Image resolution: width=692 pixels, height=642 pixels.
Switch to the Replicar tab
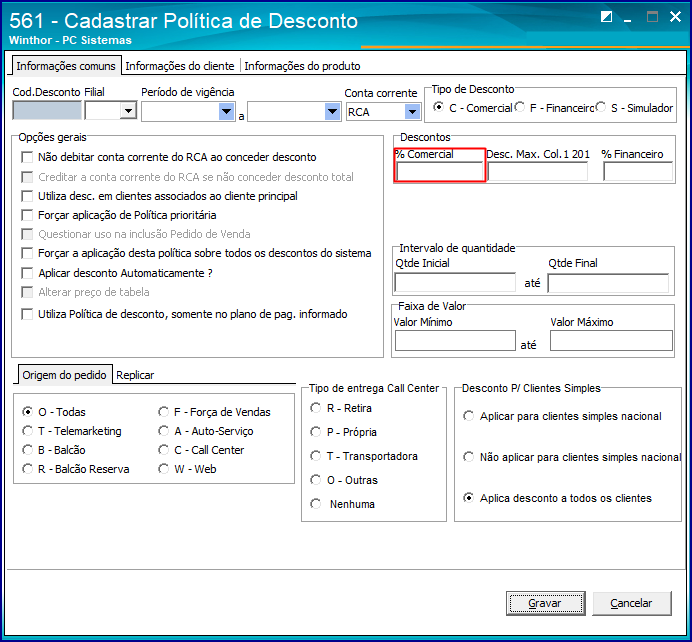click(135, 375)
